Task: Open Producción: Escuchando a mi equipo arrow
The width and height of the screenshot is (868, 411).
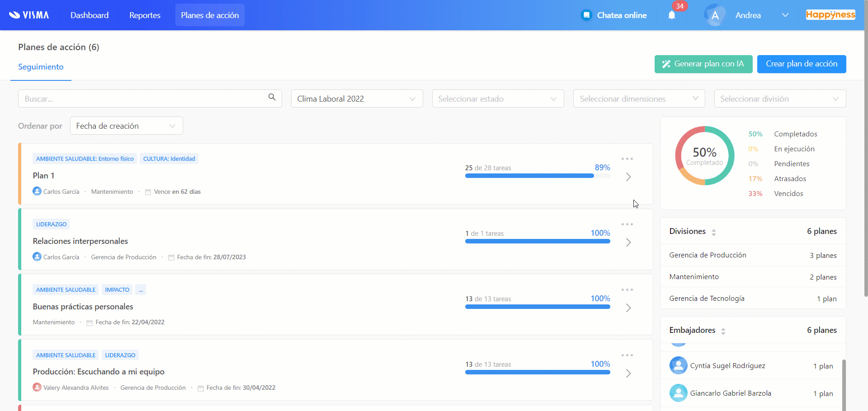Action: pyautogui.click(x=628, y=374)
